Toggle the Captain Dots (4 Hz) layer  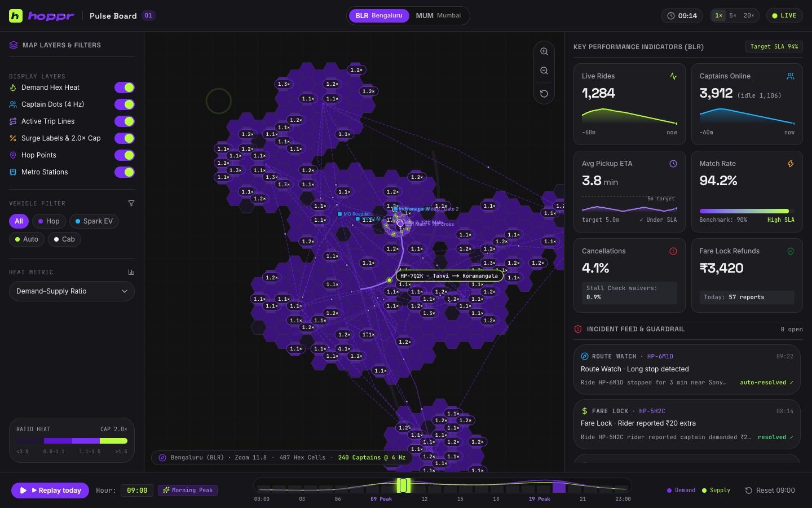(x=125, y=104)
